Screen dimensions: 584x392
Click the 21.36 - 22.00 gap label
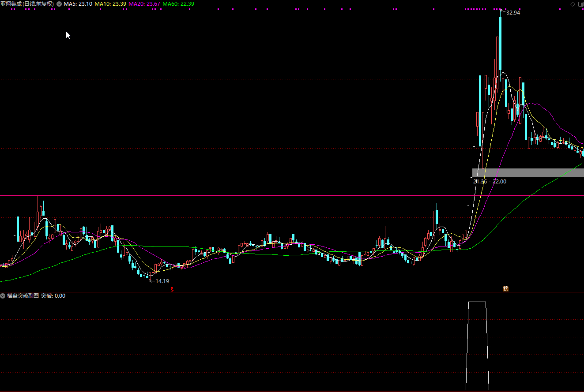pos(490,181)
